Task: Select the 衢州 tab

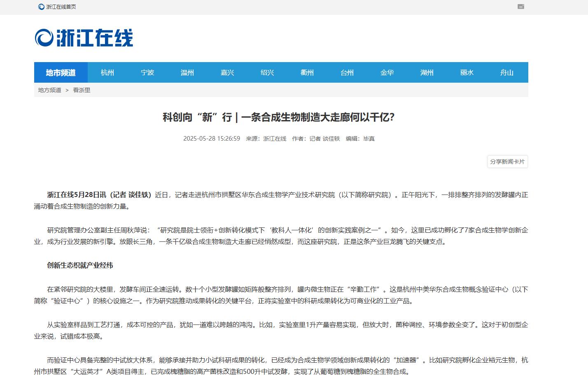Action: coord(307,72)
